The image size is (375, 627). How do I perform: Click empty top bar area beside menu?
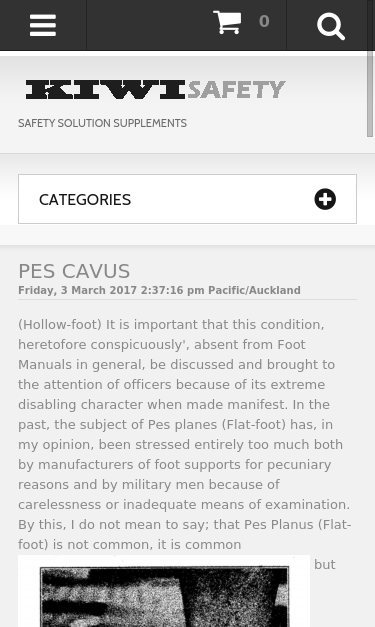click(x=148, y=25)
